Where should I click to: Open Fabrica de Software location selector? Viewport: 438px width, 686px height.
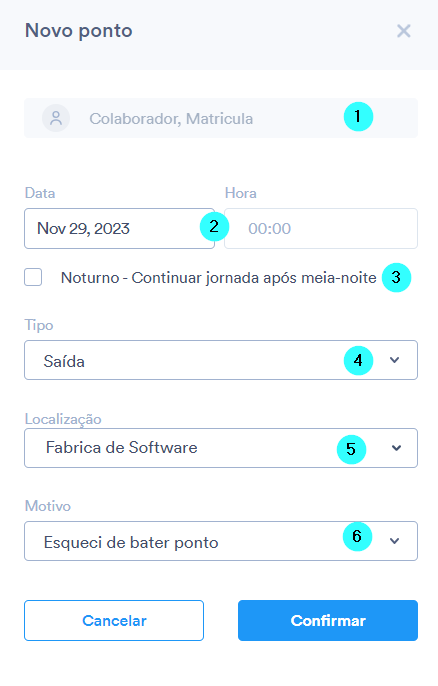221,448
